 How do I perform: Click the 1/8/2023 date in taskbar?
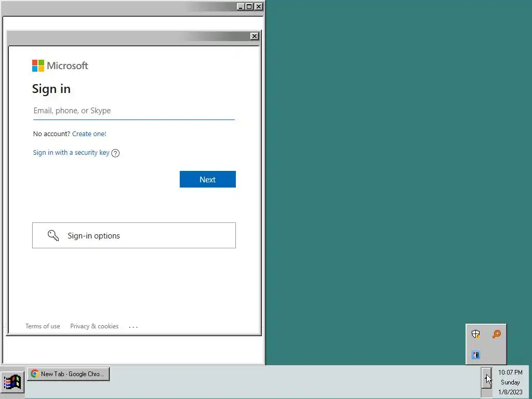(x=510, y=392)
